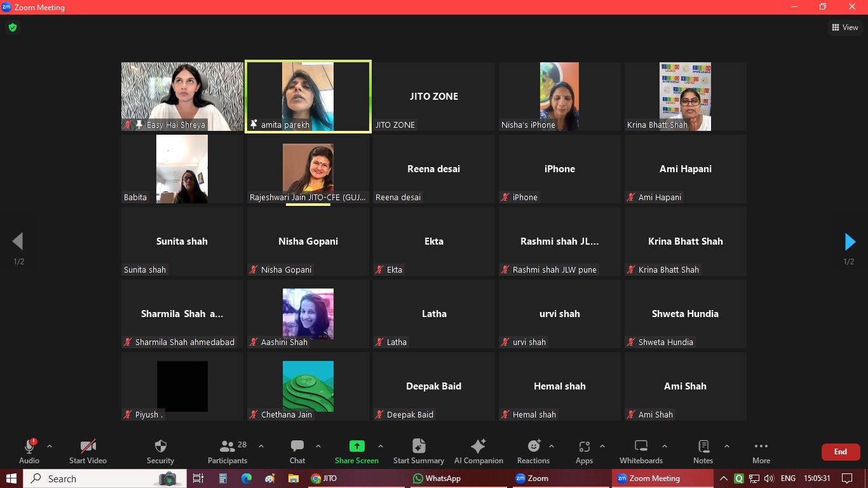The width and height of the screenshot is (868, 488).
Task: Go to next gallery page with right arrow
Action: 850,241
